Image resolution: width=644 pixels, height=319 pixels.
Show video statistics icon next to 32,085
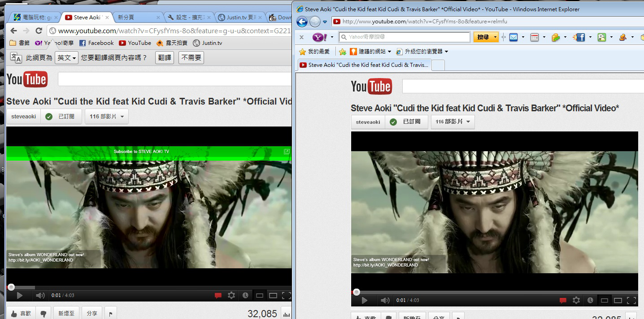(x=286, y=314)
